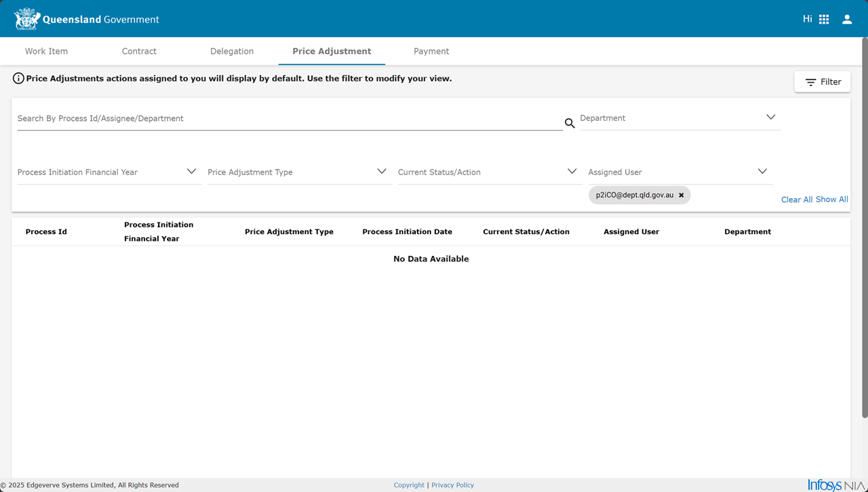
Task: Click the Clear All link
Action: [x=796, y=200]
